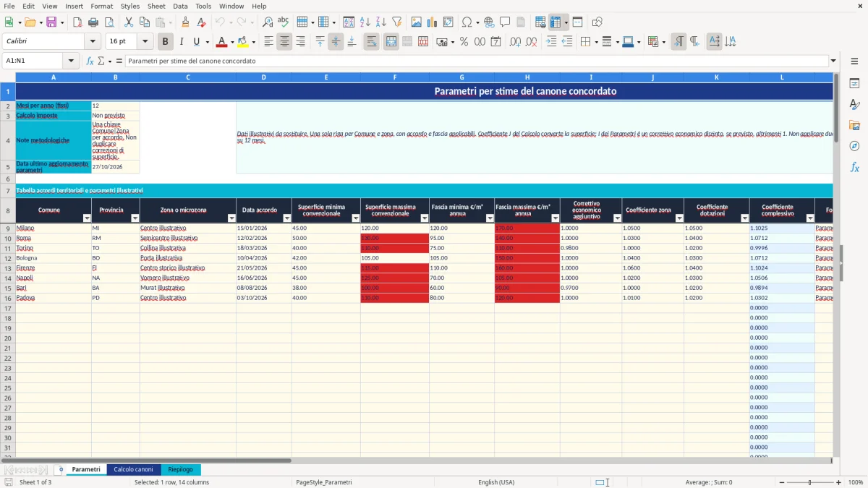Open sidebar Navigator panel
The image size is (868, 488).
coord(854,146)
